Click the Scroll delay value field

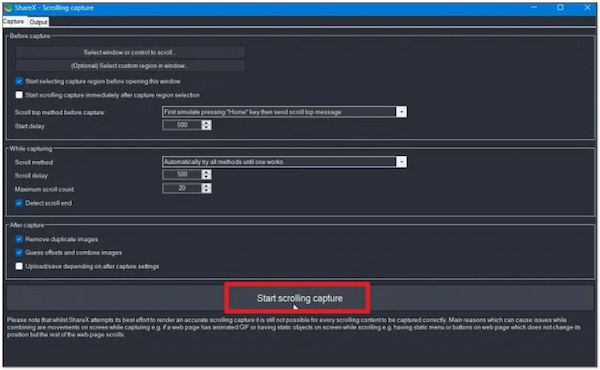click(182, 174)
